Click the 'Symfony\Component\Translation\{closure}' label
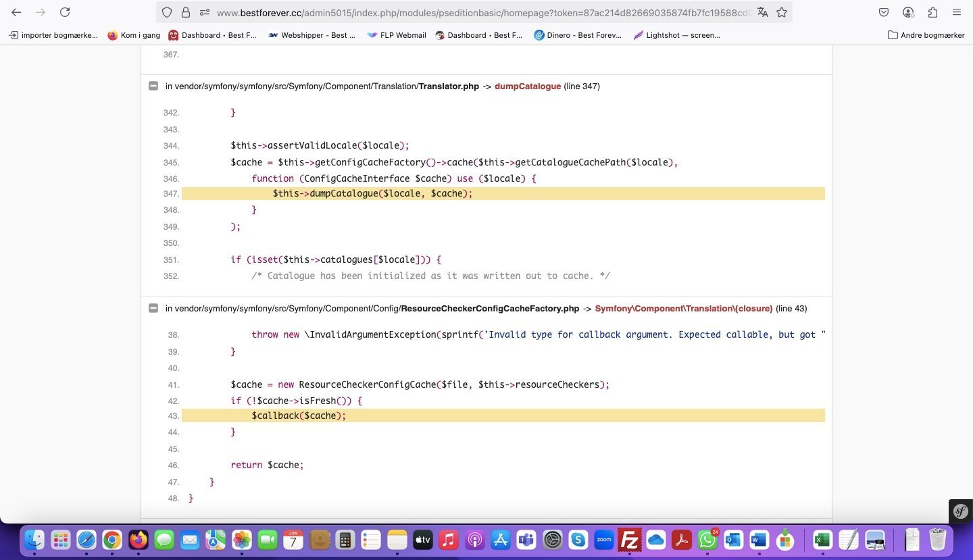This screenshot has width=973, height=560. click(684, 309)
